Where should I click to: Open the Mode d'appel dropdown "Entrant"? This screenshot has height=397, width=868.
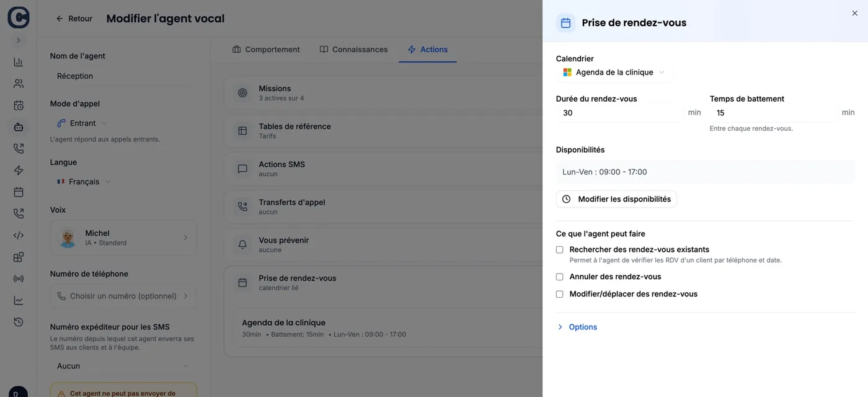point(82,123)
